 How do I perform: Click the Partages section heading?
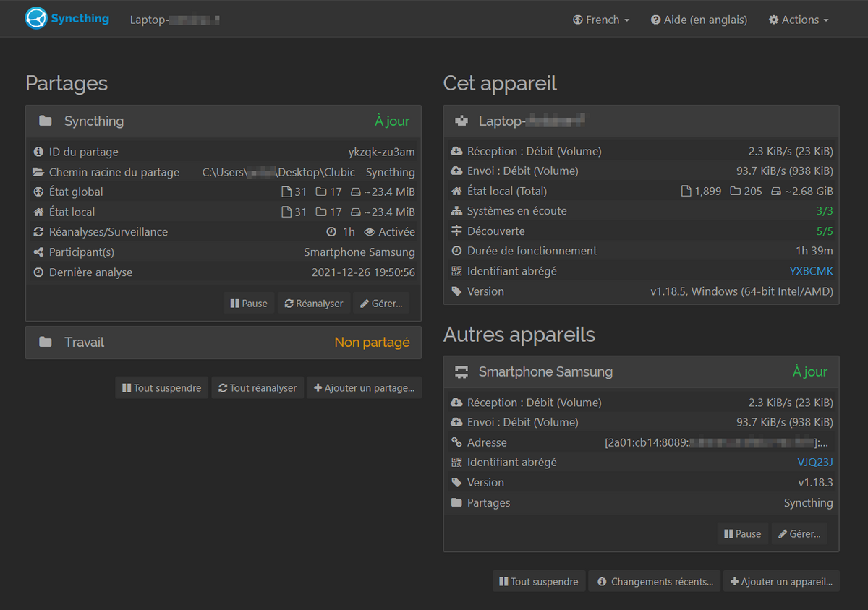pos(67,84)
